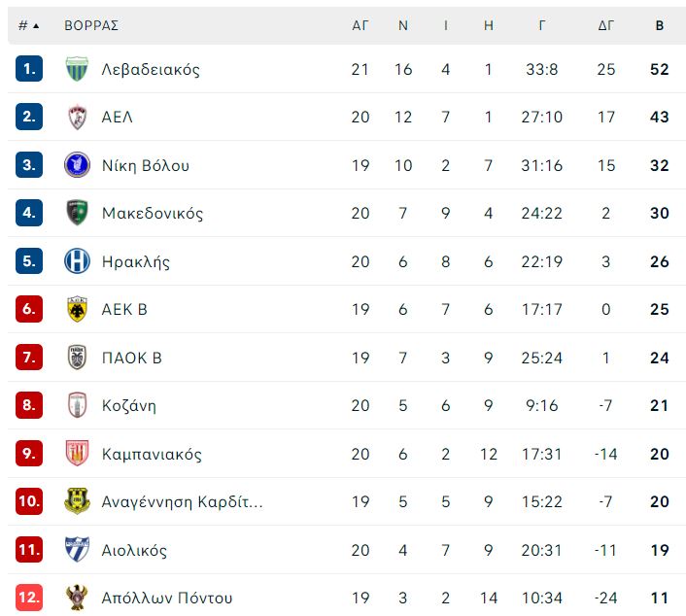Sort standings by the # column arrow
686x616 pixels.
pyautogui.click(x=29, y=25)
